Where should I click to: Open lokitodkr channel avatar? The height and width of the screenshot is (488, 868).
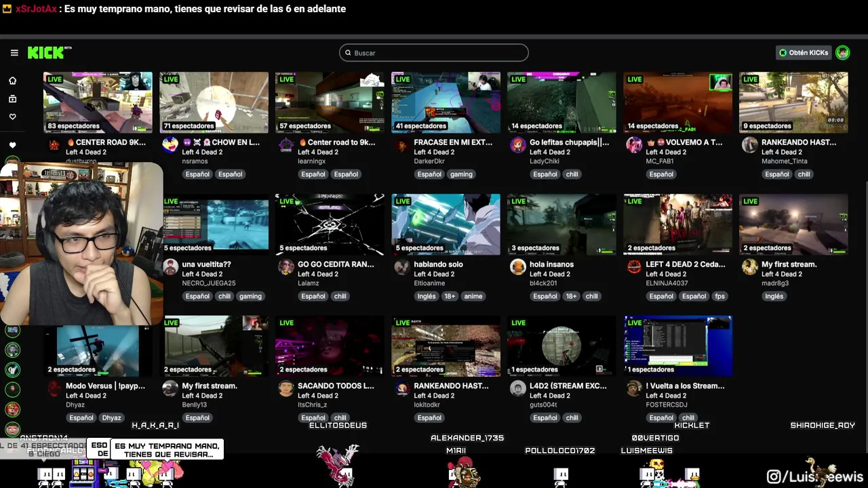pos(402,388)
